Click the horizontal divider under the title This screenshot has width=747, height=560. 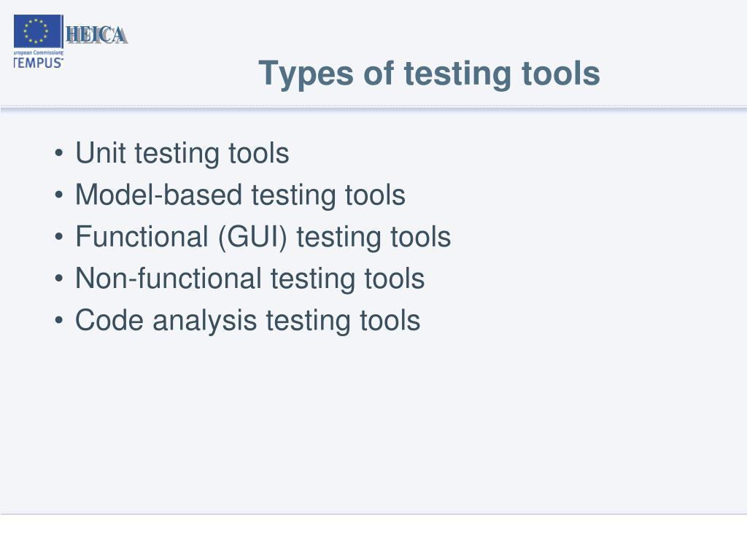coord(373,109)
